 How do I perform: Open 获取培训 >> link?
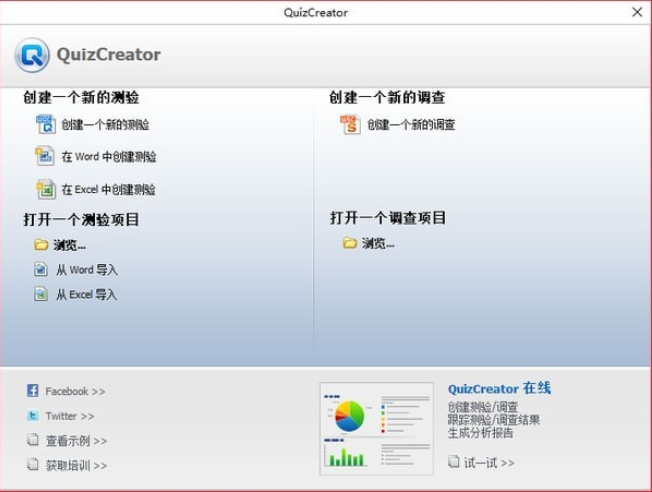point(77,465)
